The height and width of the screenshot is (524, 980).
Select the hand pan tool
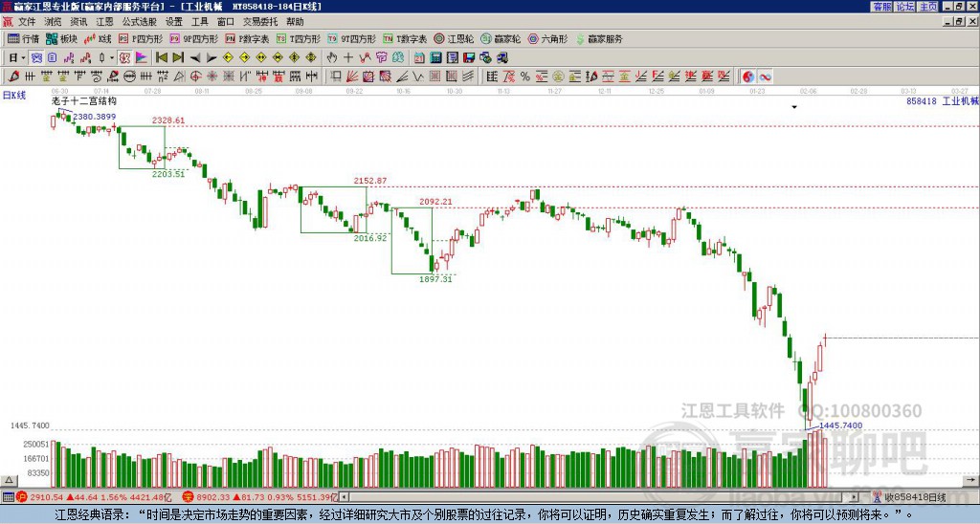coord(332,58)
